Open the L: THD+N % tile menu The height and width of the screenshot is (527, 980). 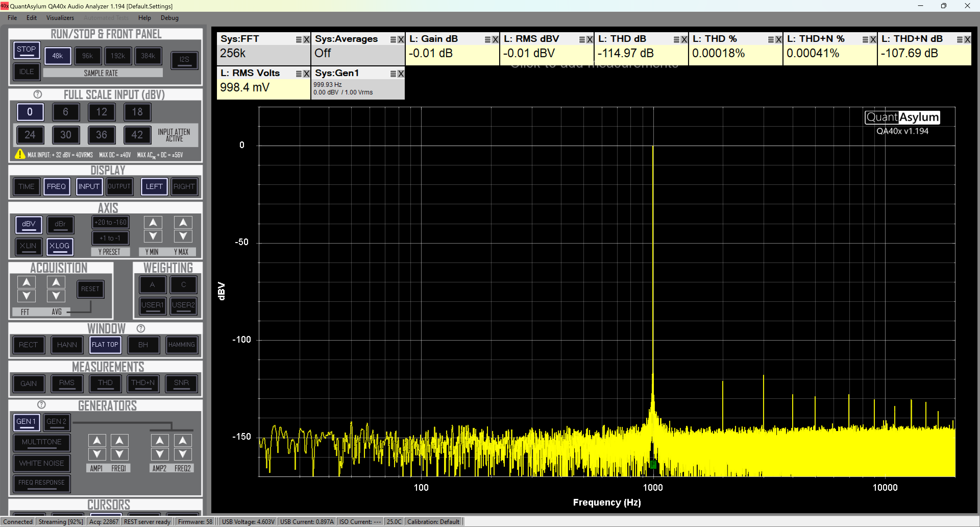(865, 39)
